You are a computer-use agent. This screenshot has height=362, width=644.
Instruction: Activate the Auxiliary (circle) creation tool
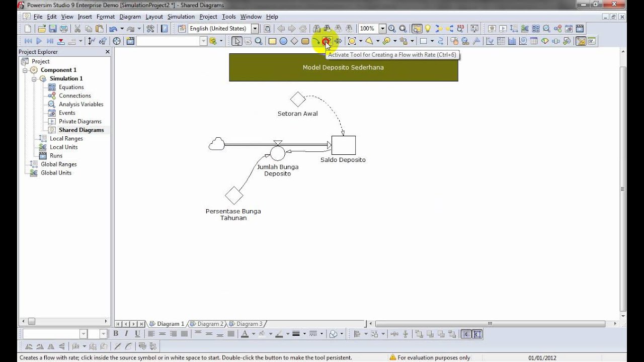tap(283, 41)
